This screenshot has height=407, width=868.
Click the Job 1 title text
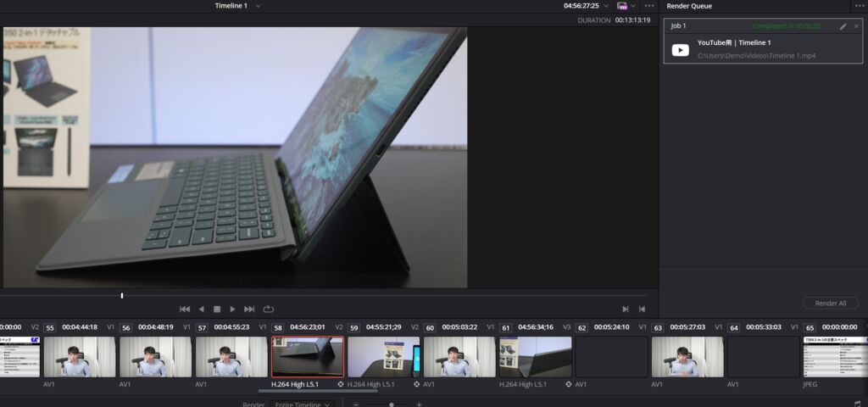click(678, 26)
